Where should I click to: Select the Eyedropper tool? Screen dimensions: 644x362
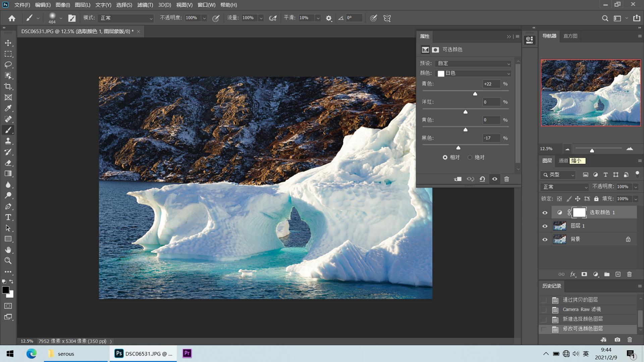tap(8, 108)
